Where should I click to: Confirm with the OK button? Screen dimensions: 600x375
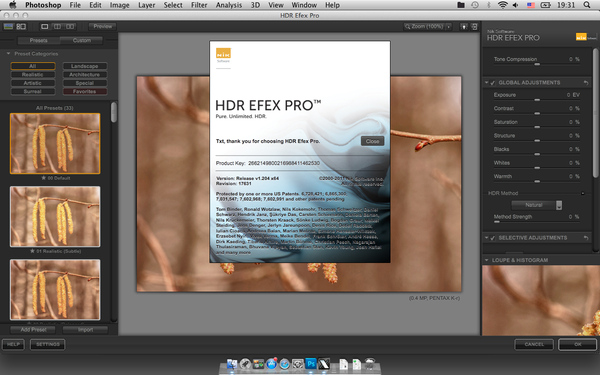[x=578, y=344]
